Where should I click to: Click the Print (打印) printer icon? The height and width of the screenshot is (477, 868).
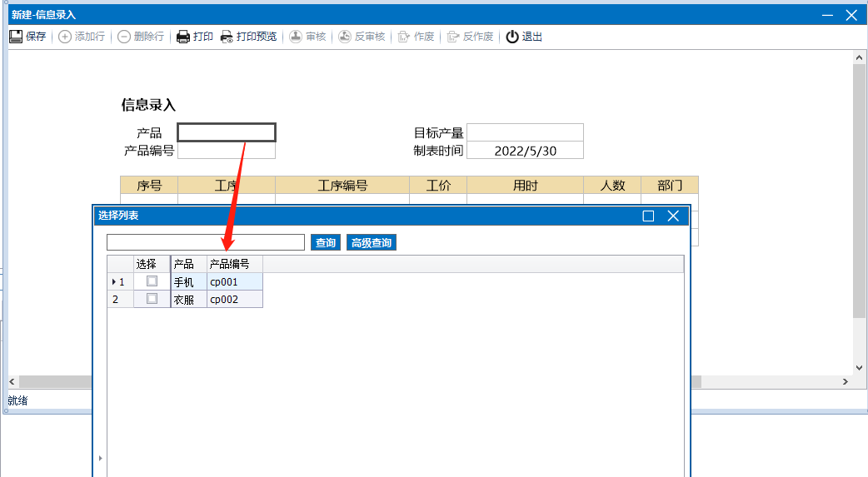pos(183,37)
